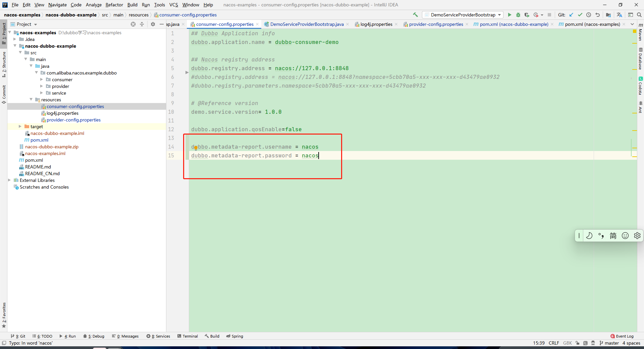Run with Coverage icon
Screen dimensions: 644x349
[527, 15]
